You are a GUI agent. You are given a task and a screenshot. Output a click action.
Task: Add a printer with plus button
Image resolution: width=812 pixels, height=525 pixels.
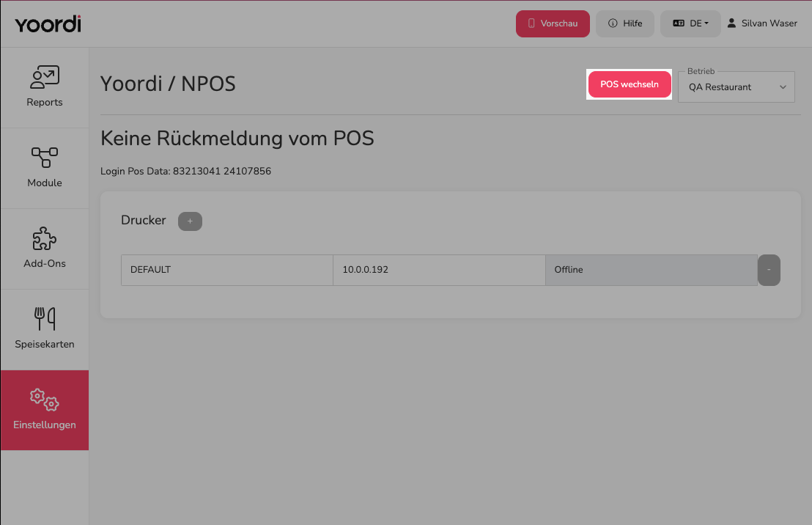[x=190, y=221]
